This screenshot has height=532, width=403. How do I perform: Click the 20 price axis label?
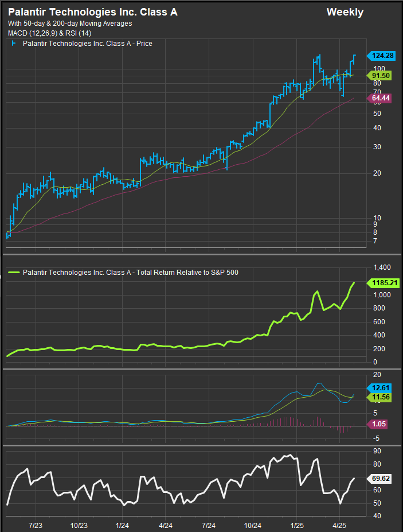tap(377, 173)
